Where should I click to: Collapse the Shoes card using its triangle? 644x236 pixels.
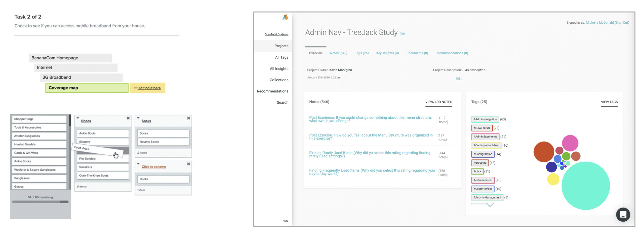pos(78,118)
